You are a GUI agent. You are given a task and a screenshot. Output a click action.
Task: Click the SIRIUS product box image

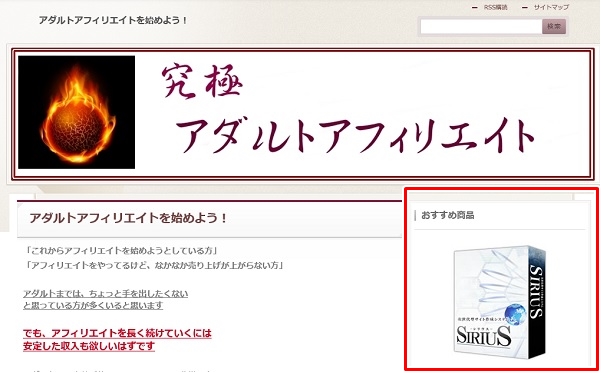coord(499,302)
